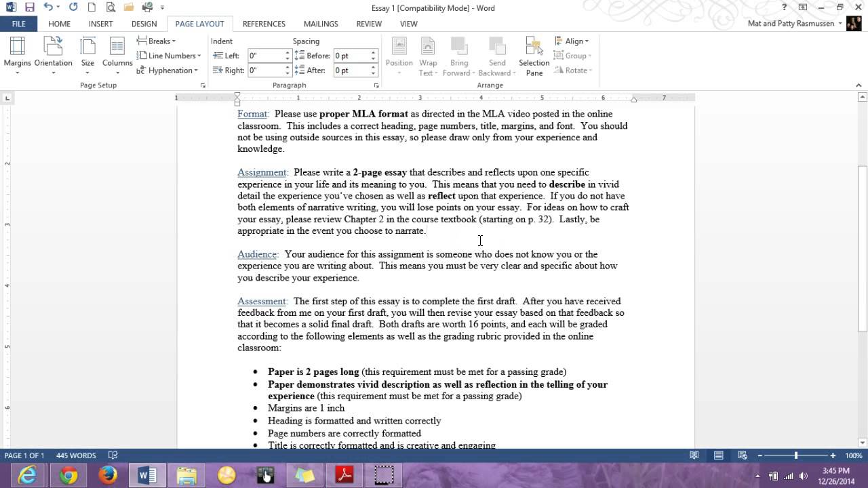
Task: Expand the Line Numbers dropdown
Action: [x=169, y=56]
